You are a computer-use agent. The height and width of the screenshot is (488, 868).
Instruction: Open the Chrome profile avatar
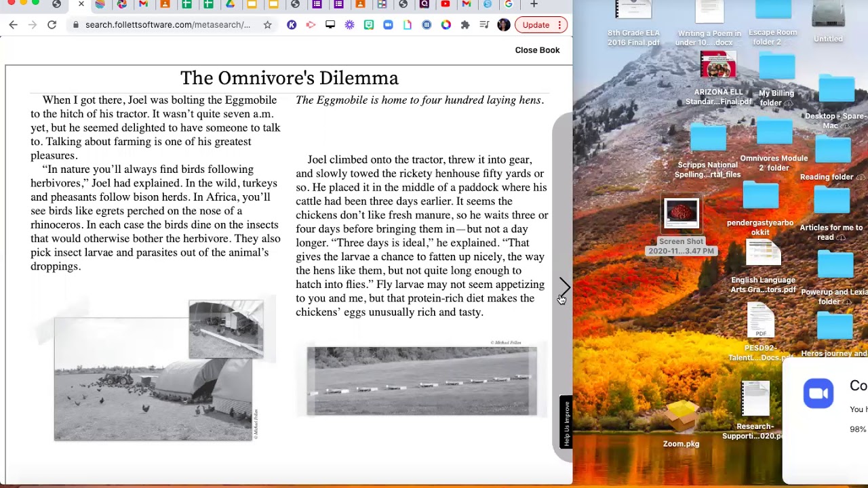[503, 25]
